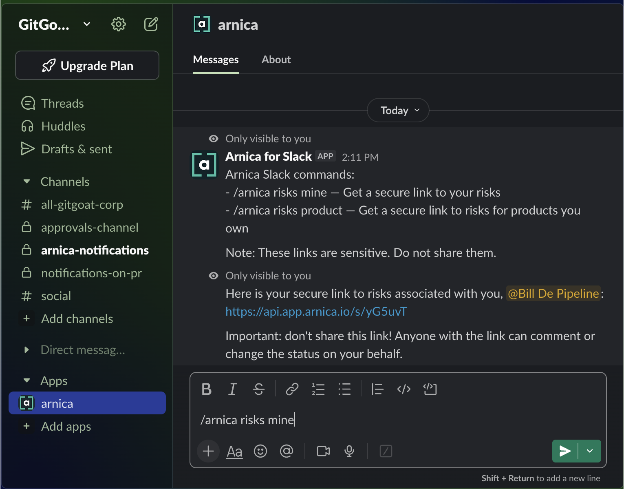Click Add apps
The width and height of the screenshot is (624, 490).
coord(87,426)
